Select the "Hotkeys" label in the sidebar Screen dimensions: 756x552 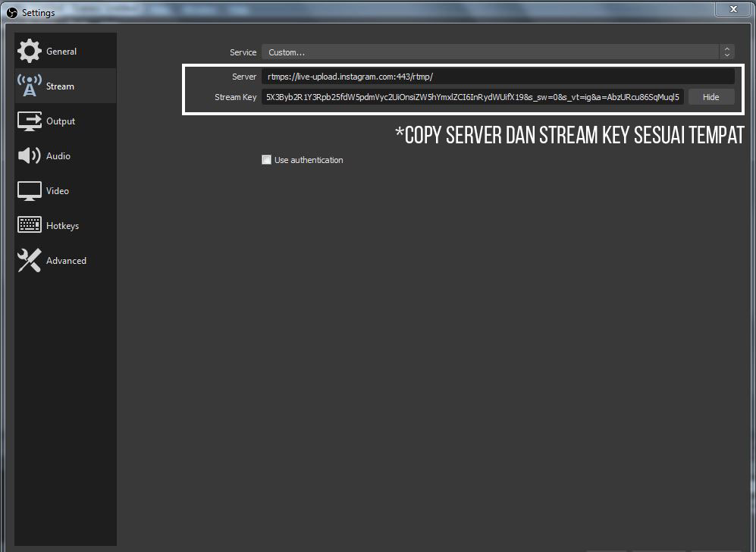point(62,226)
